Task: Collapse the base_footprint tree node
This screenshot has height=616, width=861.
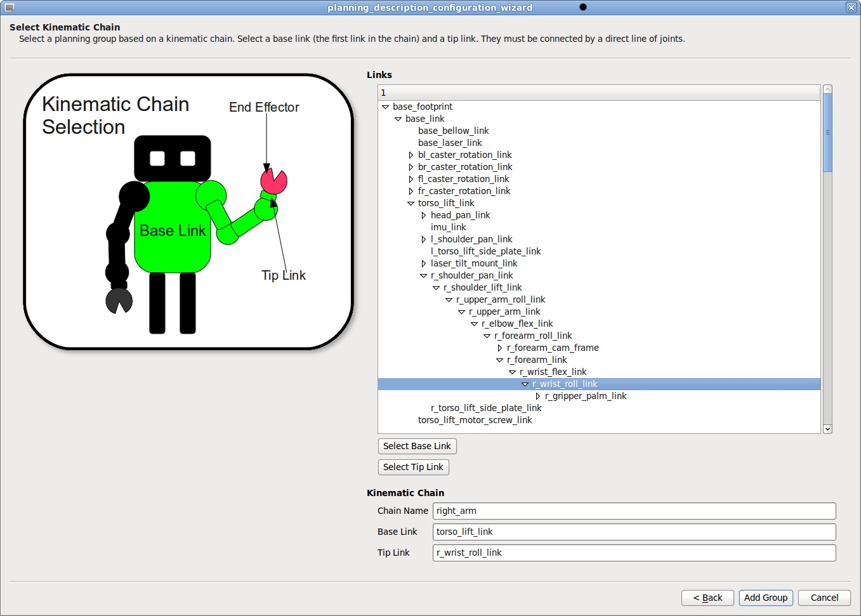Action: [385, 107]
